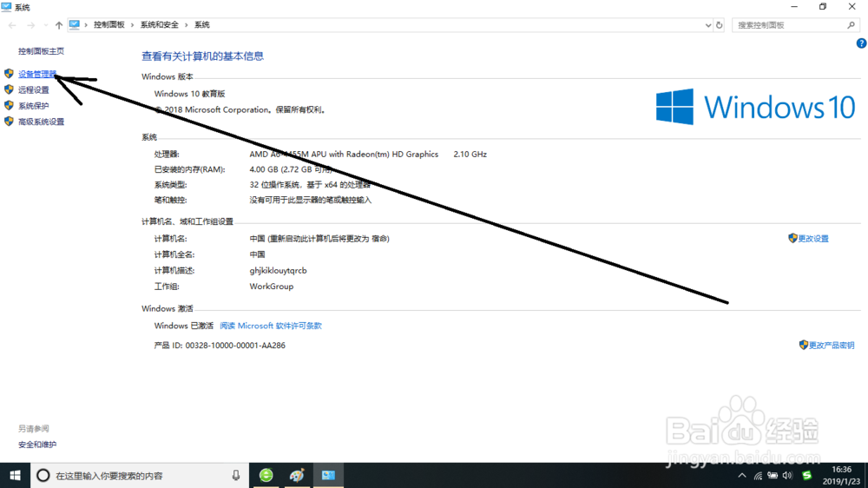Click shield icon beside 系统保护
Screen dimensions: 868x488
(9, 105)
